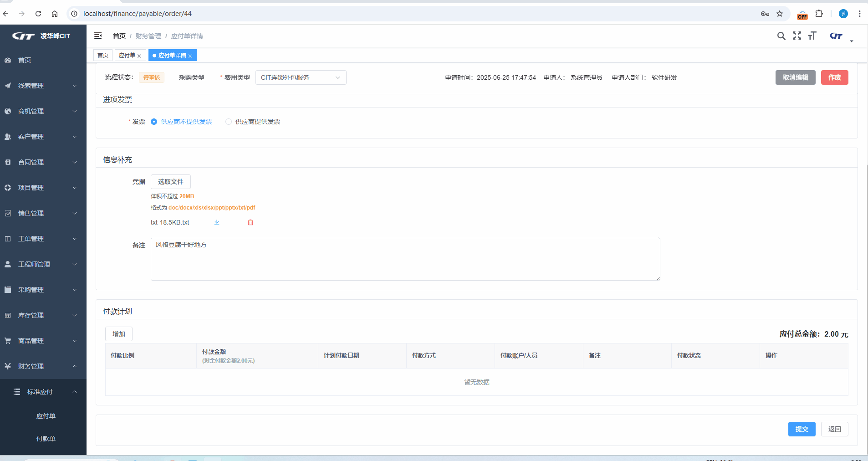This screenshot has width=868, height=461.
Task: Click the 商品管理 cart icon
Action: [x=8, y=341]
